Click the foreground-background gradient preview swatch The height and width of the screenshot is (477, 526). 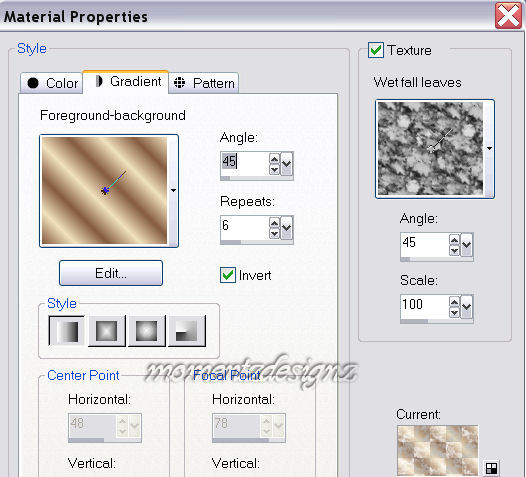pos(104,190)
